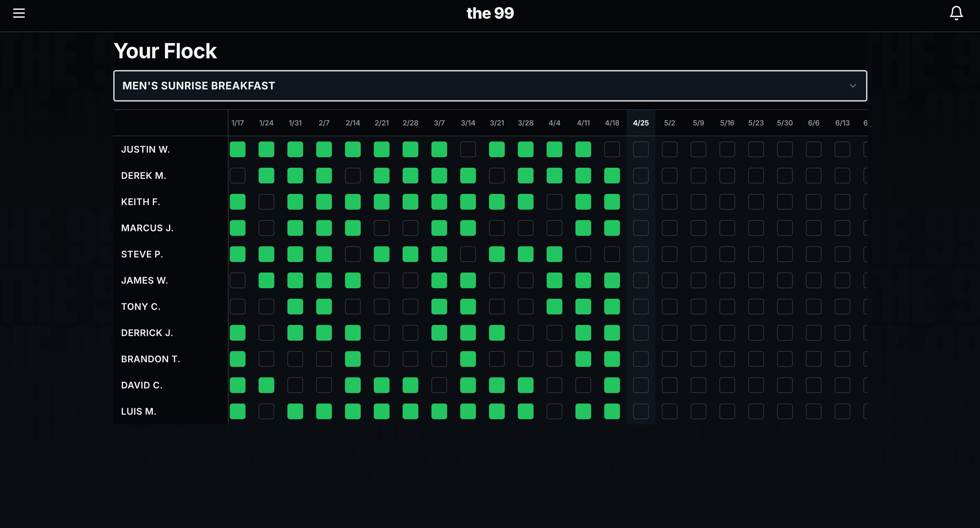
Task: Mark David C. present on 4/18
Action: (612, 385)
